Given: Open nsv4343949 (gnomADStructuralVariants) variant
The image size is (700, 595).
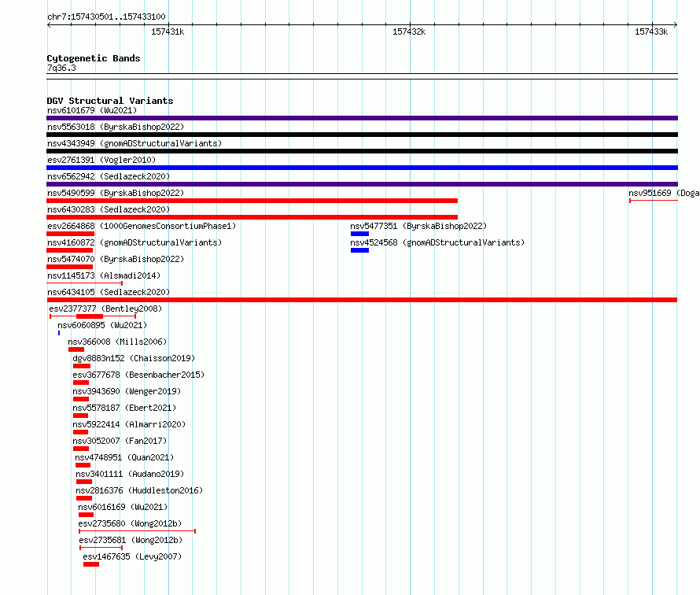Looking at the screenshot, I should tap(134, 143).
